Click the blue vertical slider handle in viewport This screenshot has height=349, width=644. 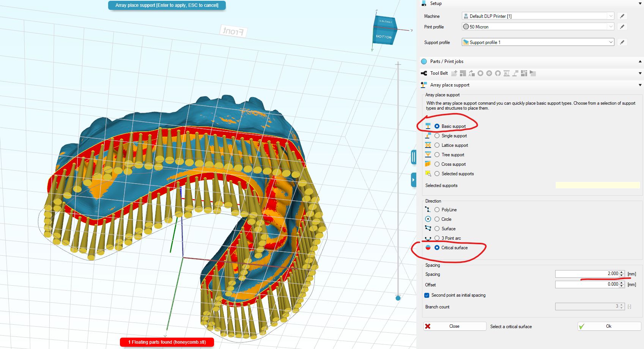398,298
